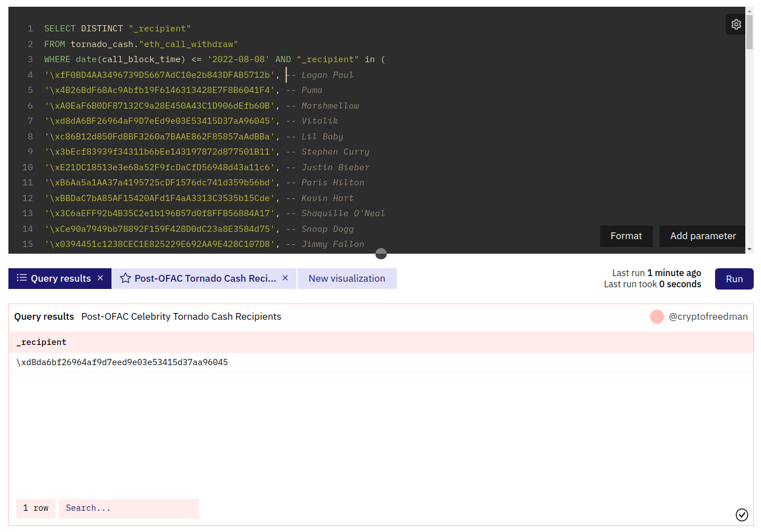The image size is (761, 532).
Task: Click the editor resize handle circle
Action: 381,254
